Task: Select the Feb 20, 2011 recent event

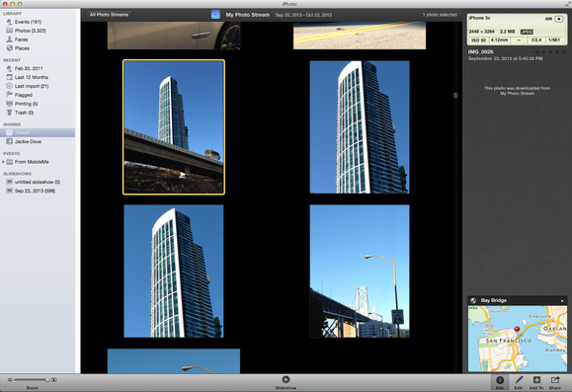Action: [29, 68]
